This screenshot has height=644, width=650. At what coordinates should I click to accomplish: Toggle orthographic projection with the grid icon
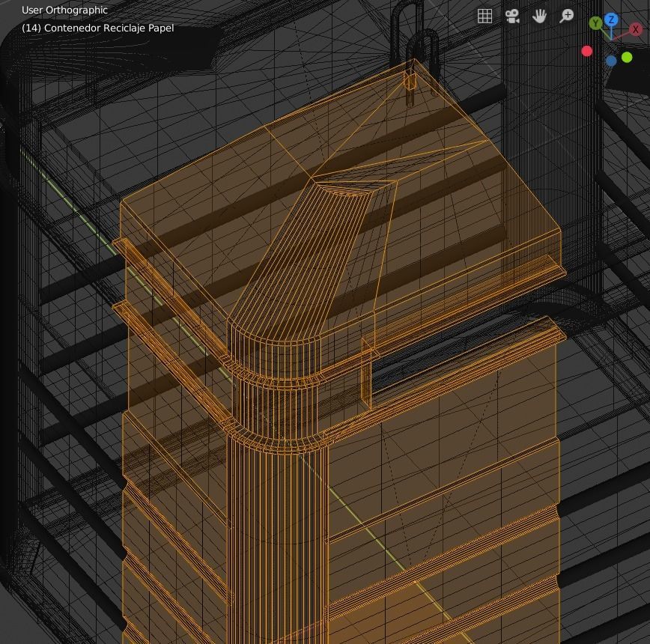click(483, 15)
